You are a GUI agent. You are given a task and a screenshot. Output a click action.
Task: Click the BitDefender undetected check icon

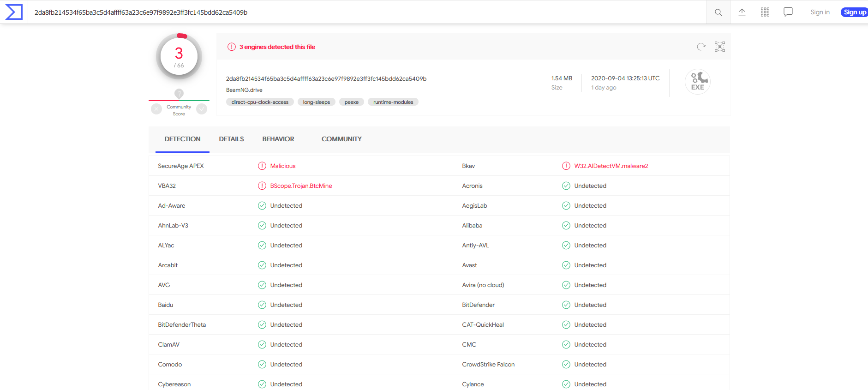pos(566,305)
